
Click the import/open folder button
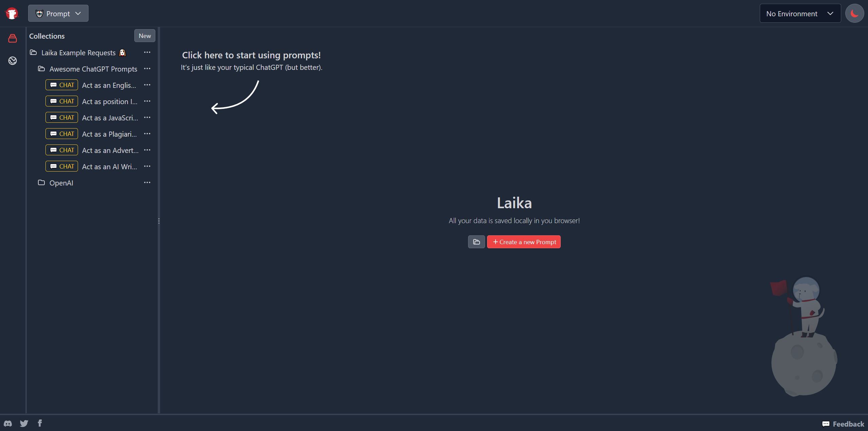477,242
